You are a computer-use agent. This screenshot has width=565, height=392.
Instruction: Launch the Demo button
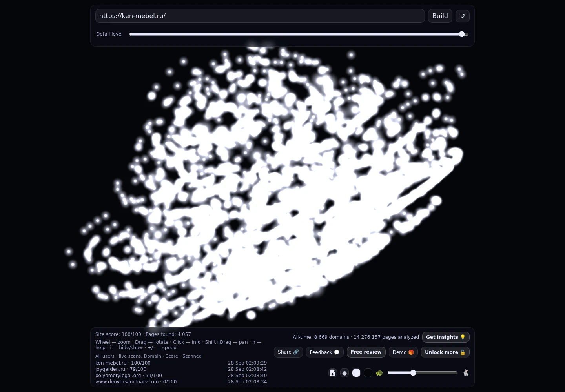tap(403, 352)
